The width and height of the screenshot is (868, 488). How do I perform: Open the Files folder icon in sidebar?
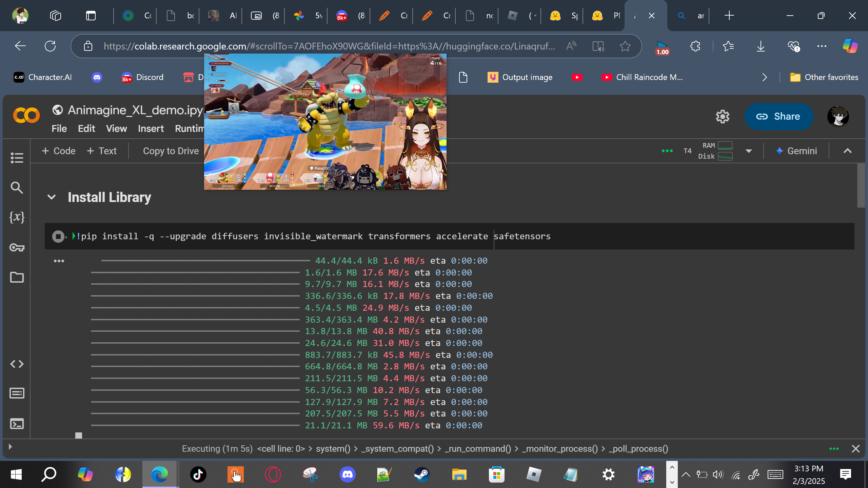17,277
